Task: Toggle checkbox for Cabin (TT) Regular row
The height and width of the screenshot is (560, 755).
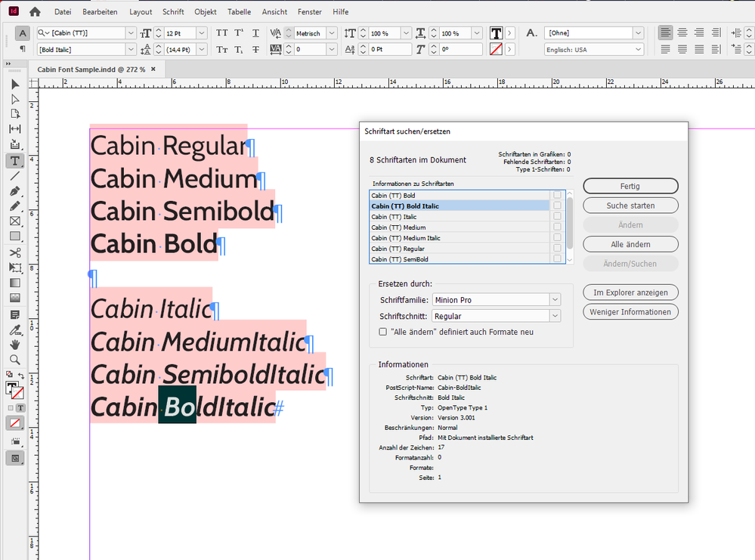Action: 557,248
